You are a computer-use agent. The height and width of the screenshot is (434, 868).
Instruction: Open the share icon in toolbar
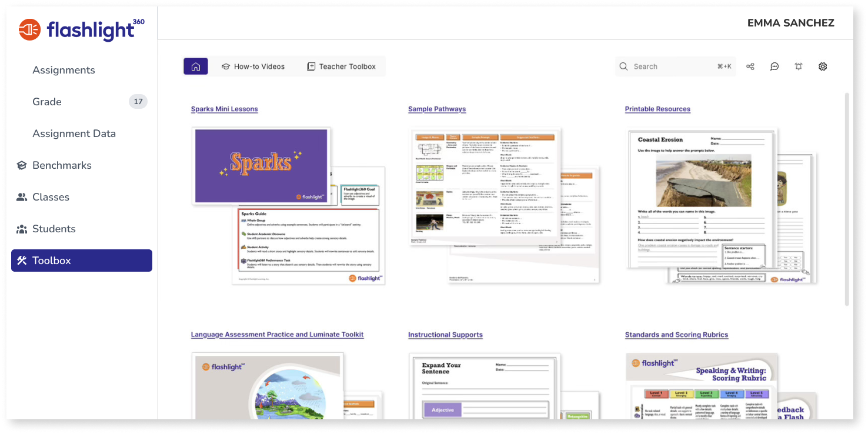tap(750, 66)
